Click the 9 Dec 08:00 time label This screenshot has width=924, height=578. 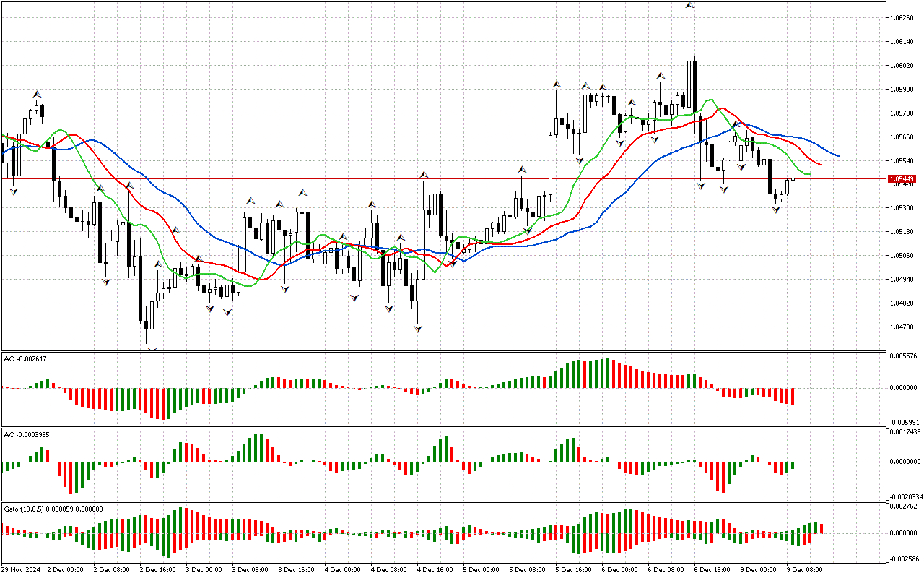click(805, 570)
